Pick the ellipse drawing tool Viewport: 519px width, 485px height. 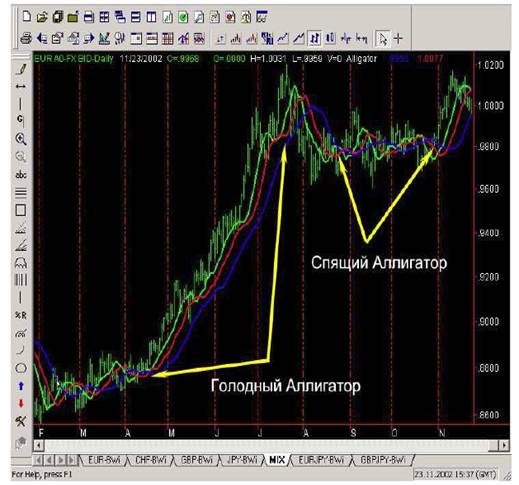tap(21, 368)
